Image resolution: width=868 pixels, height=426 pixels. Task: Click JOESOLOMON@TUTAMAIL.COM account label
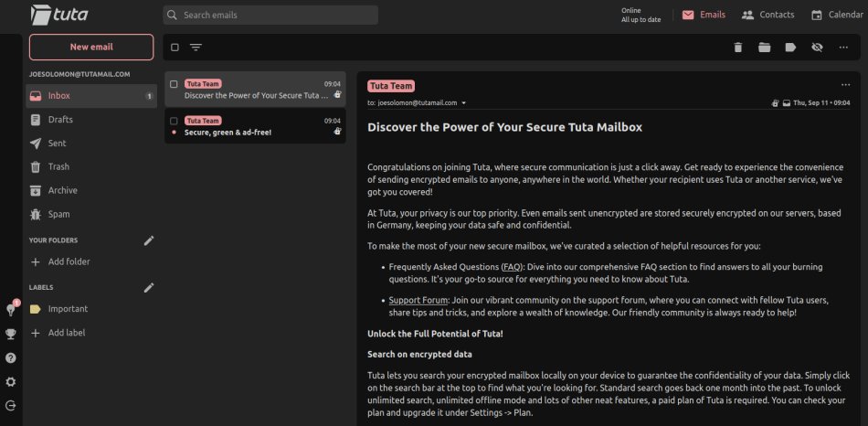point(79,74)
